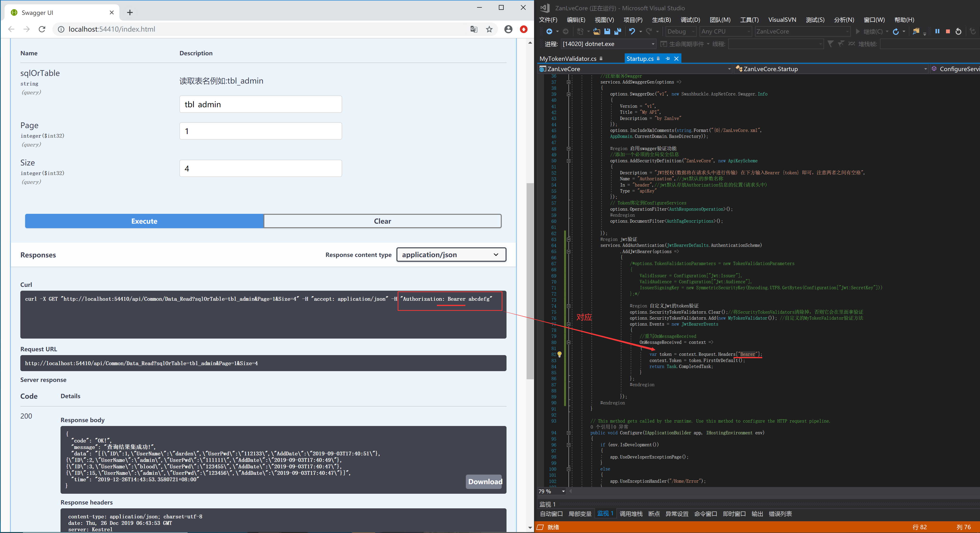Open Chrome translate page icon
The image size is (980, 533).
pyautogui.click(x=474, y=29)
